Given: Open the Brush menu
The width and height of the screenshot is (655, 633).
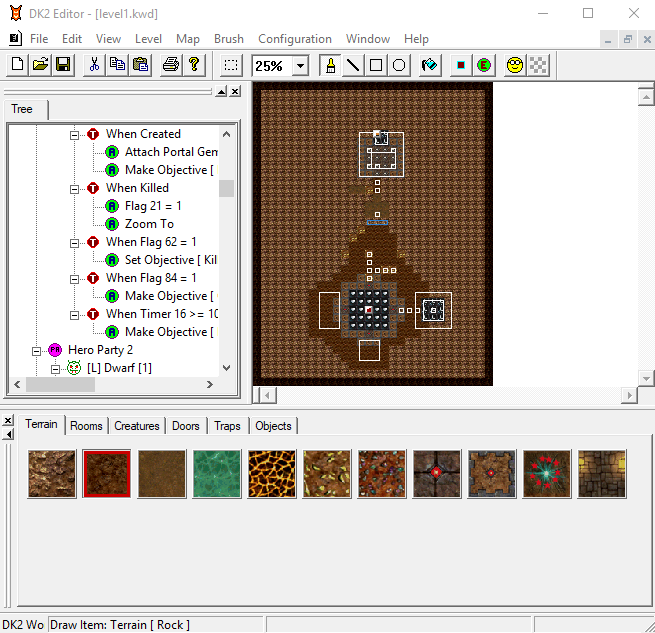Looking at the screenshot, I should [x=229, y=39].
